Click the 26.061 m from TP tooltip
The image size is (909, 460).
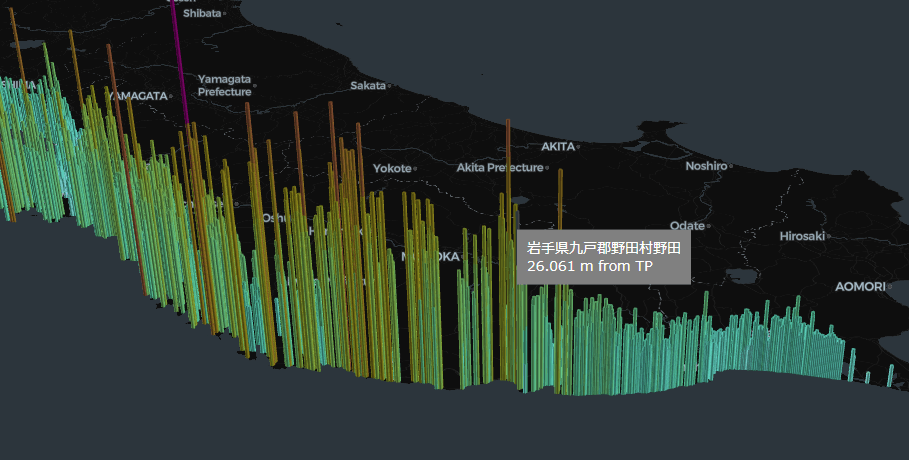click(x=590, y=266)
